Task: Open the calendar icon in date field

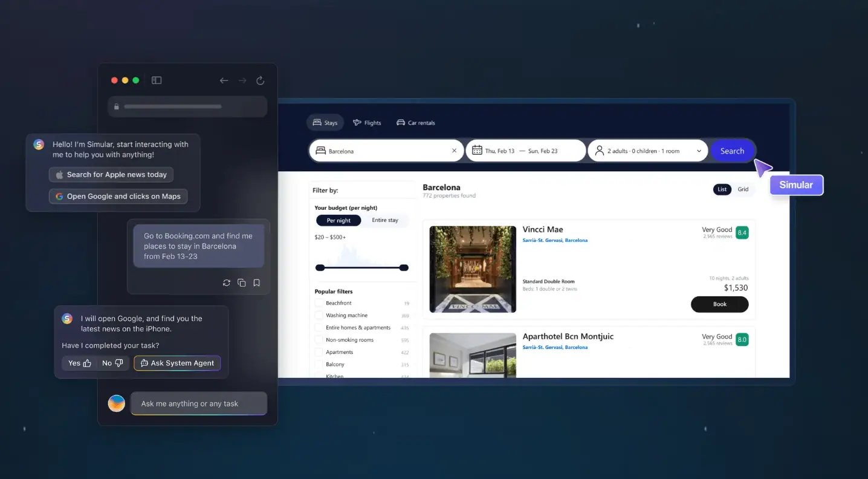Action: [477, 151]
